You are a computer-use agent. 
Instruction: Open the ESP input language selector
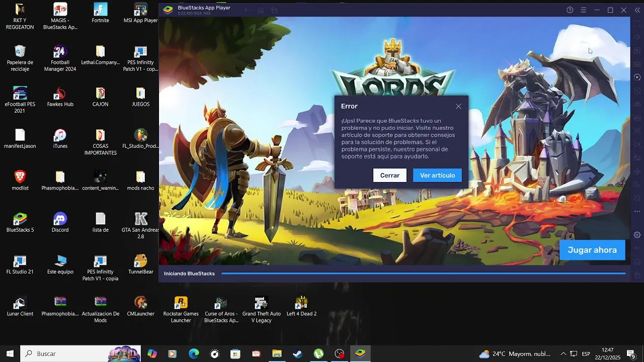coord(586,353)
